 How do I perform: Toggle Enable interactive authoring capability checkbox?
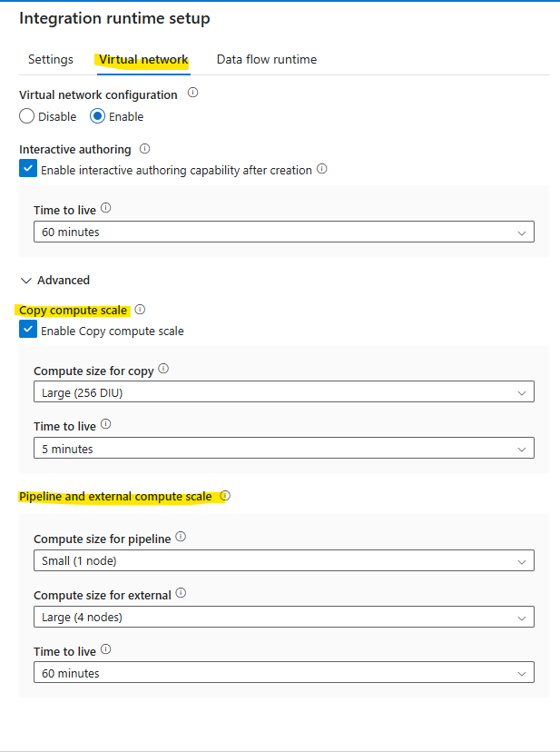pyautogui.click(x=28, y=169)
